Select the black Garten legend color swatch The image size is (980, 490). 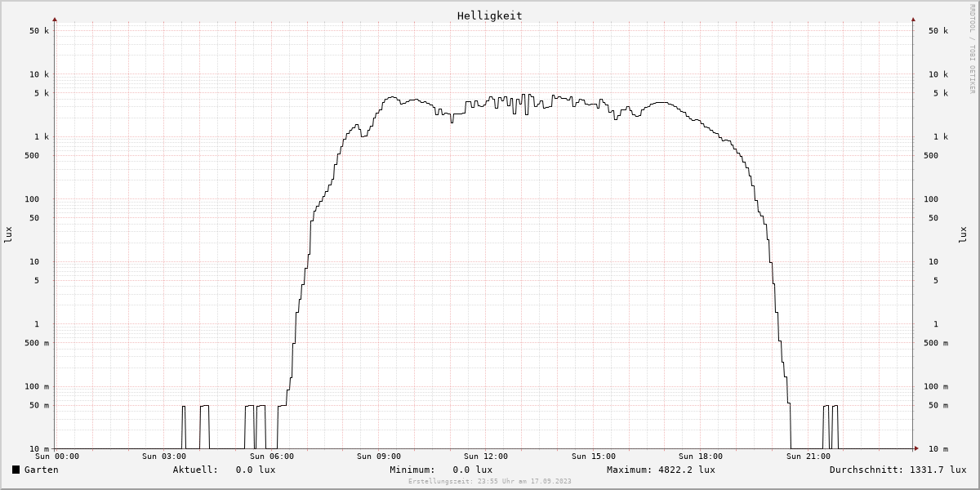point(16,470)
